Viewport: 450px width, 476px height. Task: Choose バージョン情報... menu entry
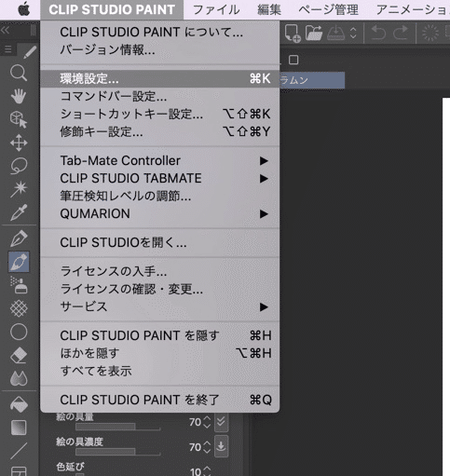pyautogui.click(x=159, y=49)
